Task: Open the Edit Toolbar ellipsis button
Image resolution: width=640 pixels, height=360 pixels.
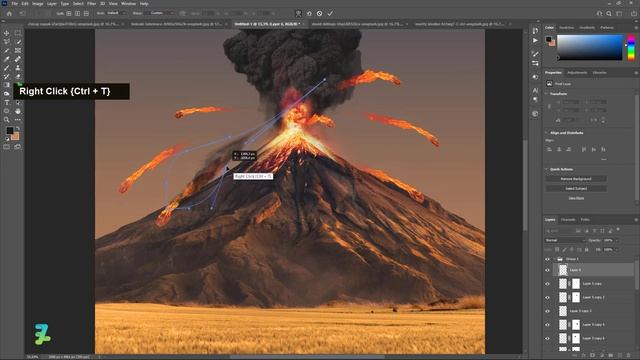Action: pos(18,120)
